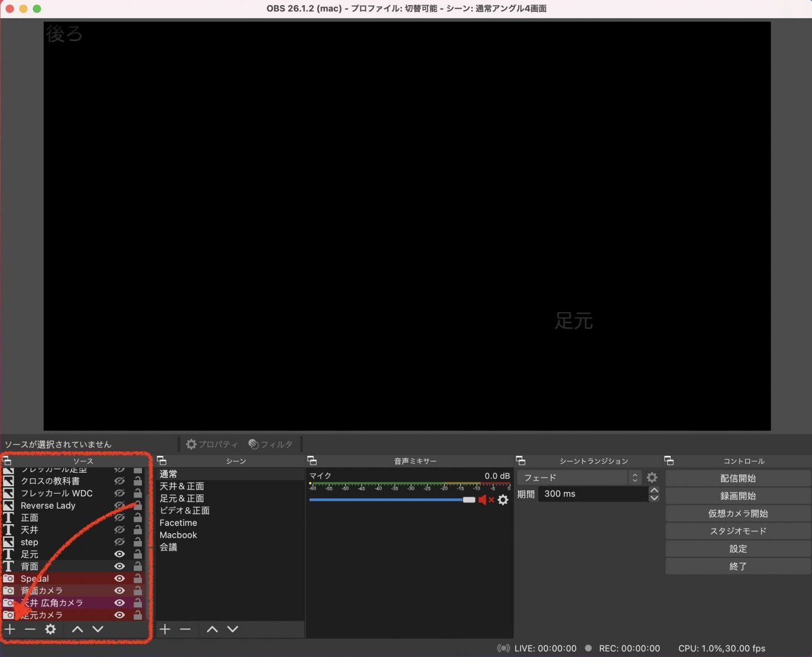Select the Facetime scene
812x657 pixels.
click(178, 523)
